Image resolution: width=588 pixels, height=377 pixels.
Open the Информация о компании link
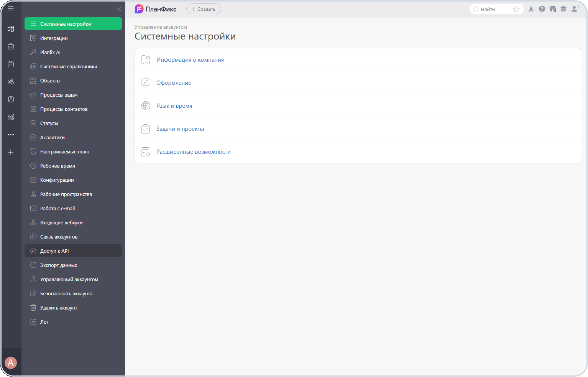tap(190, 60)
